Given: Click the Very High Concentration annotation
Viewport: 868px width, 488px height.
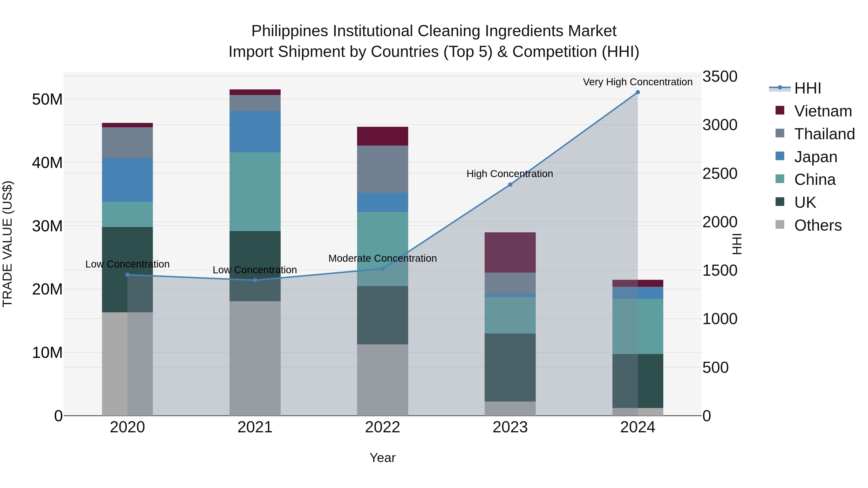Looking at the screenshot, I should coord(637,82).
